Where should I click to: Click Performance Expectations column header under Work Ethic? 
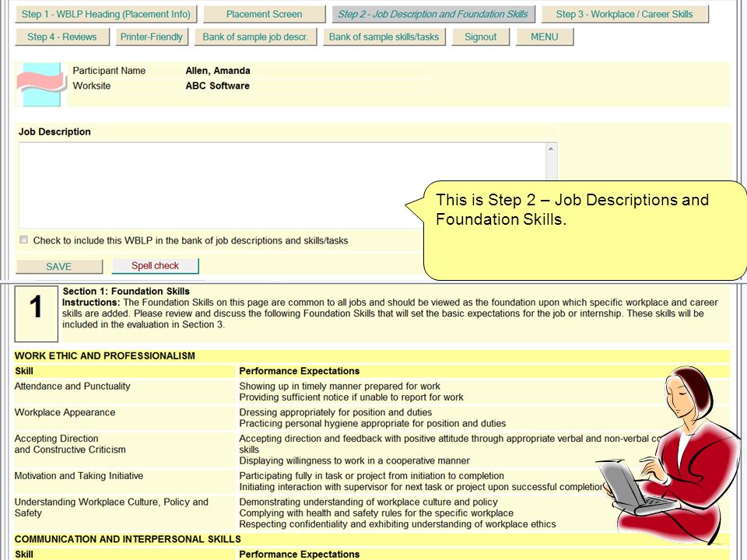click(299, 371)
